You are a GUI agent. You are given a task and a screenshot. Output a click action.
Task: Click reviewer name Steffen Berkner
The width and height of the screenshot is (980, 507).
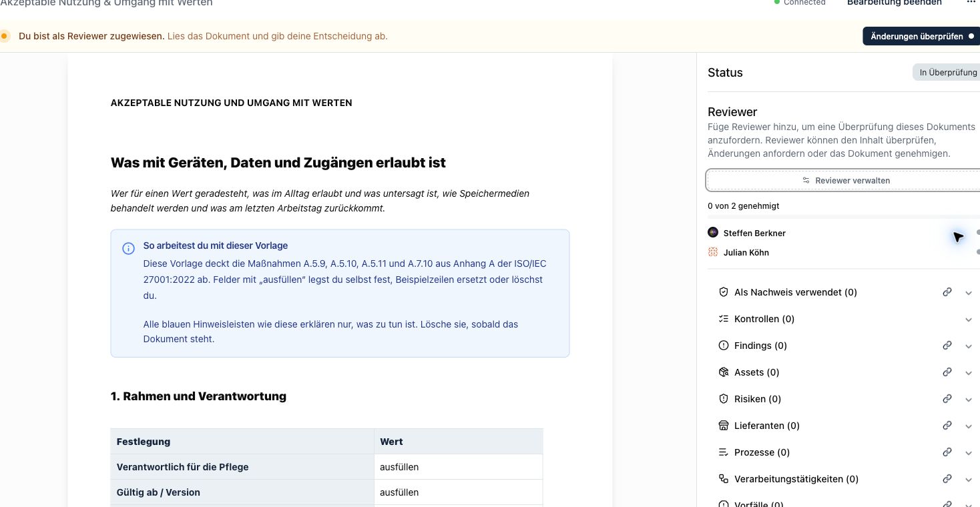coord(754,233)
